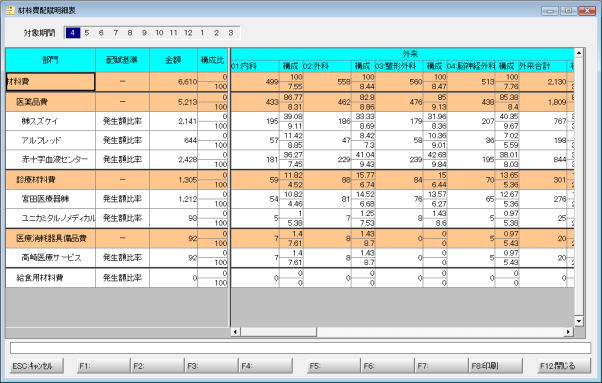Click the horizontal scrollbar left arrow
Viewport: 602px width, 383px height.
(235, 332)
